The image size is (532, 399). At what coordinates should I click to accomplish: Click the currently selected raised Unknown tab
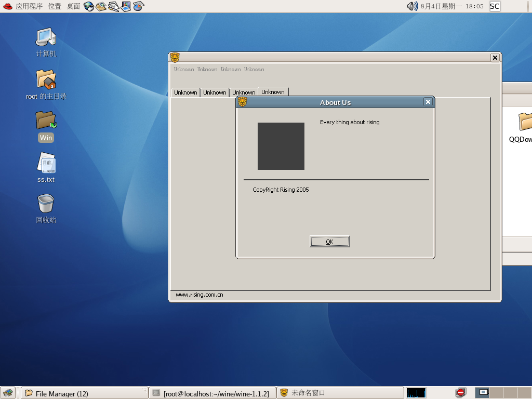273,91
